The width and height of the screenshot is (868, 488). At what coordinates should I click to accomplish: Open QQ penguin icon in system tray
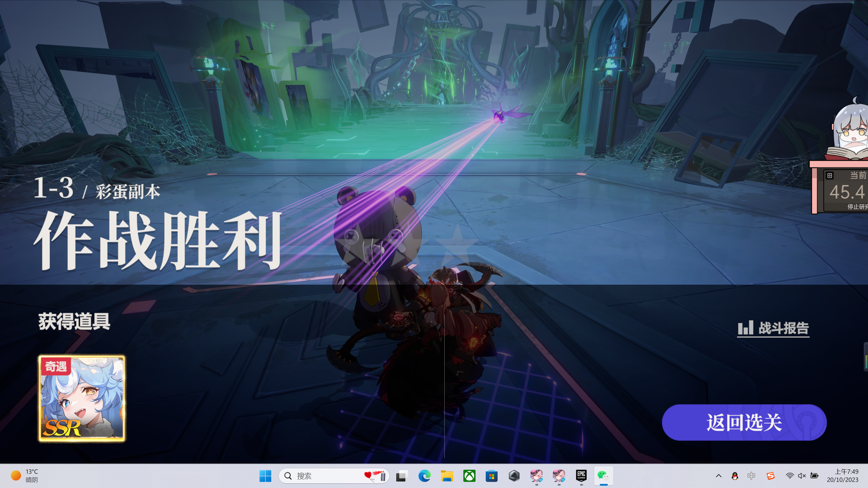[735, 476]
